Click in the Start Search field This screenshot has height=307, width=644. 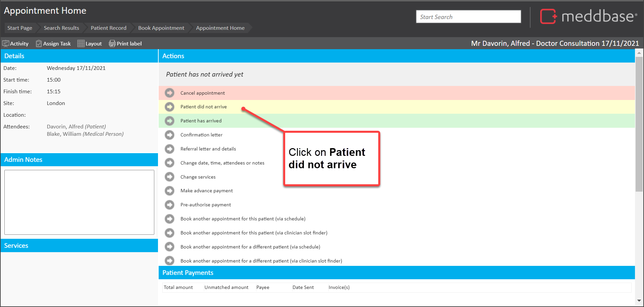pos(468,17)
